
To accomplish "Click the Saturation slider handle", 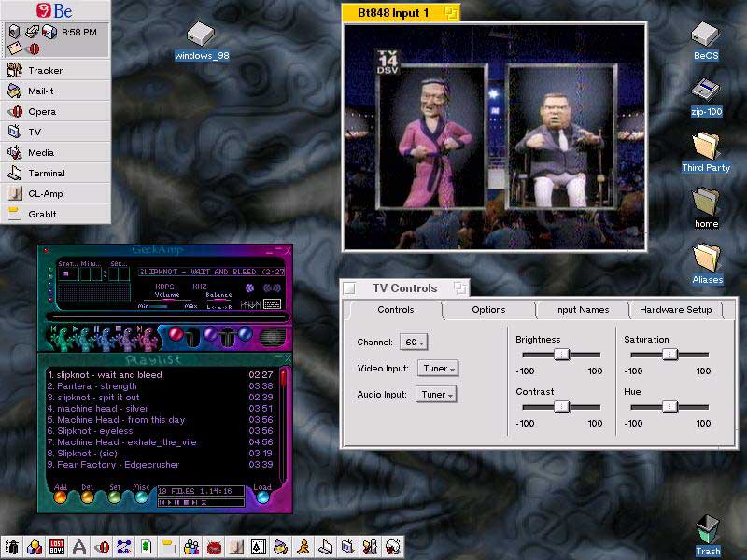I will pyautogui.click(x=669, y=355).
